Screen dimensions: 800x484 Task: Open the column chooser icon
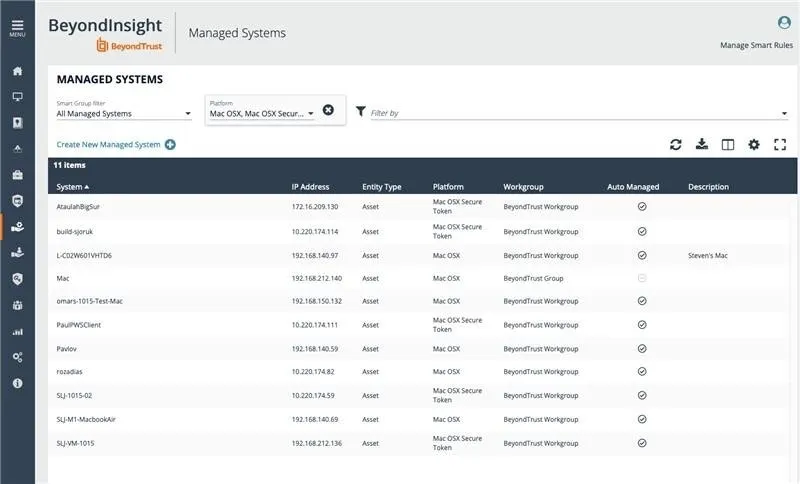coord(728,145)
